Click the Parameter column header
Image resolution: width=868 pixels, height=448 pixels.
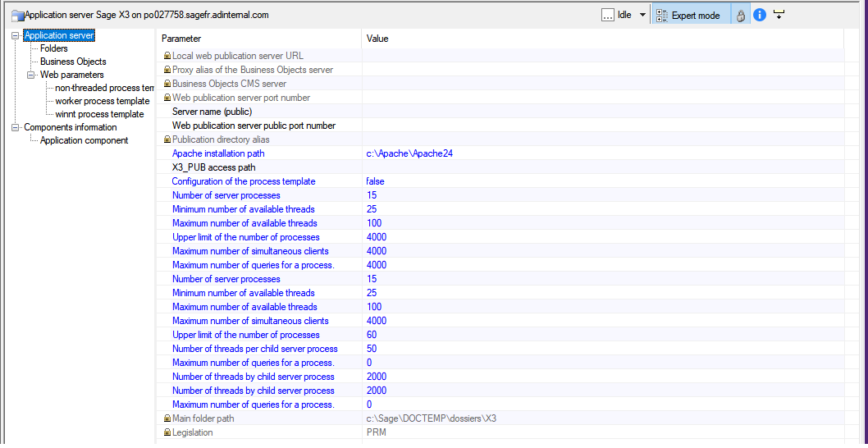click(181, 39)
